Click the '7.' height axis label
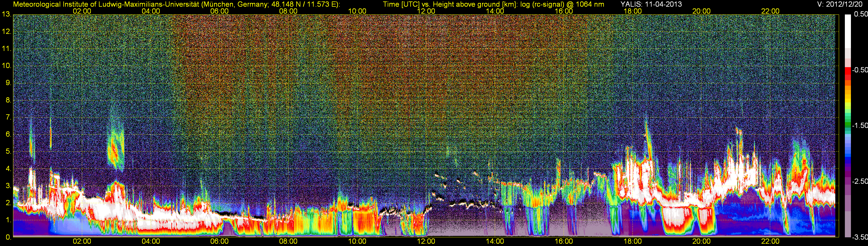This screenshot has width=868, height=246. click(x=8, y=117)
